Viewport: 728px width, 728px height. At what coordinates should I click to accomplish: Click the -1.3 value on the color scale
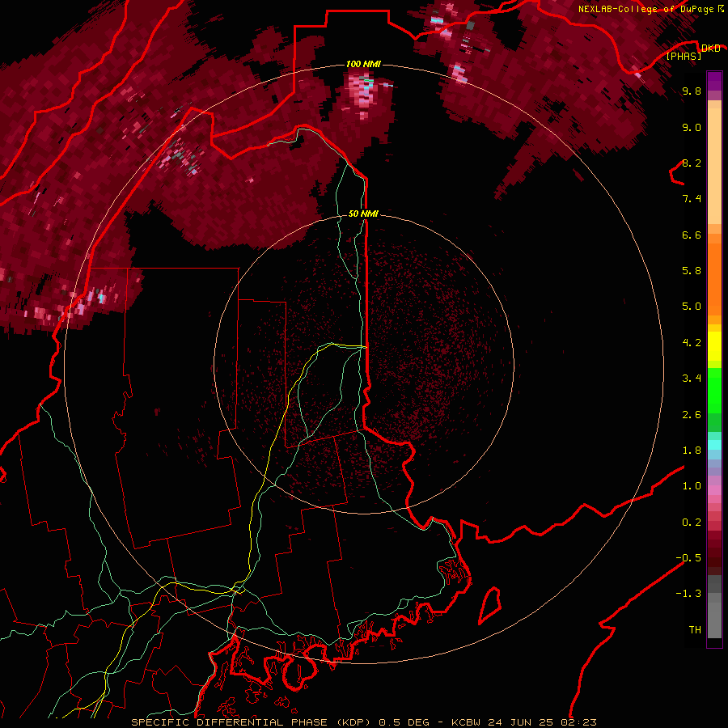point(688,594)
